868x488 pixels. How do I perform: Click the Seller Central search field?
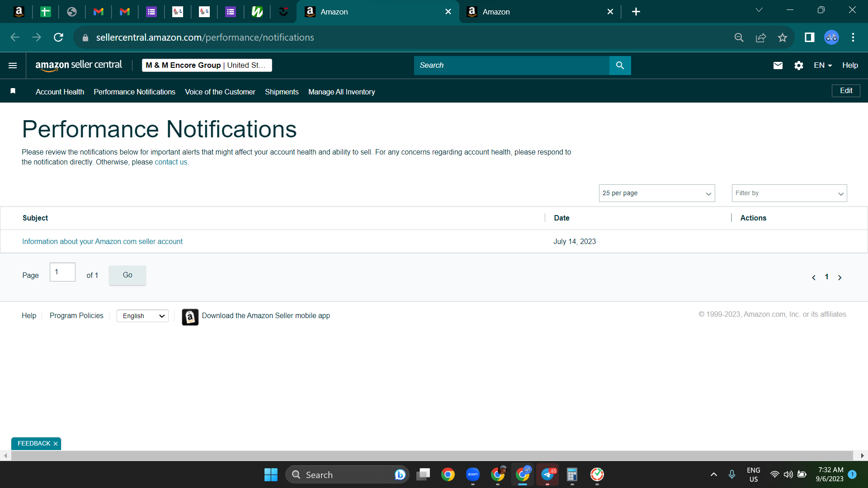click(x=511, y=66)
